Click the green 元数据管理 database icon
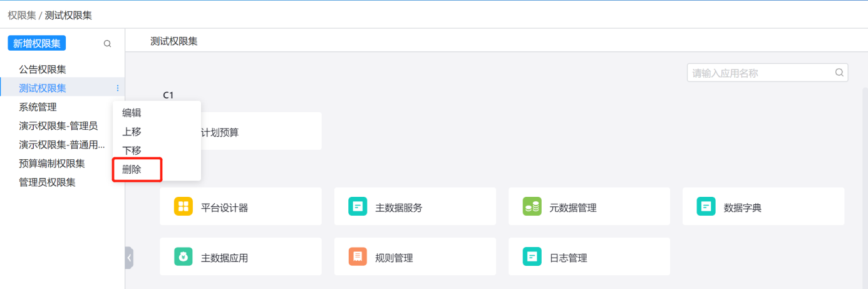This screenshot has width=868, height=289. [532, 207]
